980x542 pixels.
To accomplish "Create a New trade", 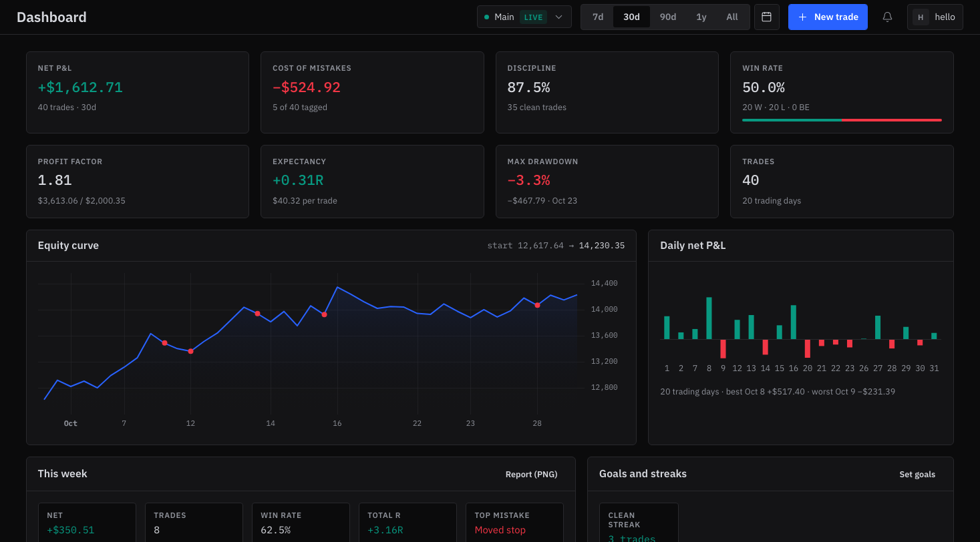I will [828, 17].
